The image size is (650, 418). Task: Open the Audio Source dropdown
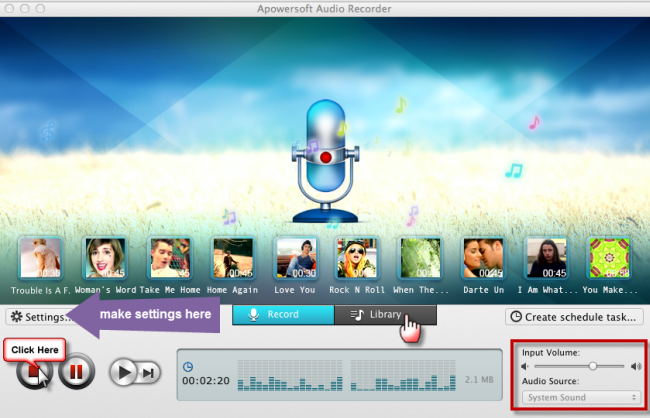coord(581,397)
